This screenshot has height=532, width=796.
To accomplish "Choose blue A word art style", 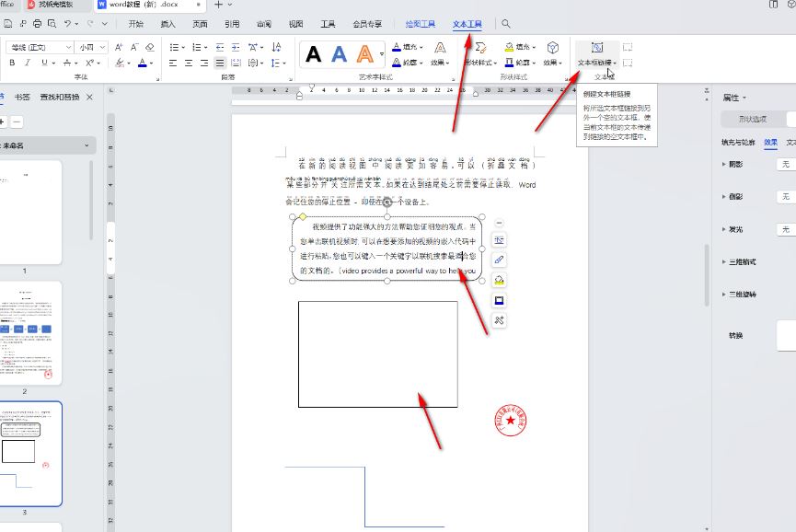I will click(x=339, y=53).
